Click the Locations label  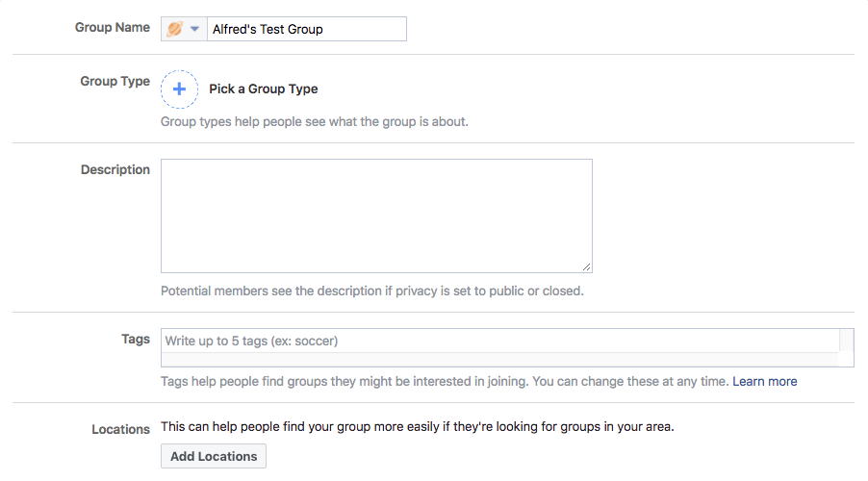[120, 429]
